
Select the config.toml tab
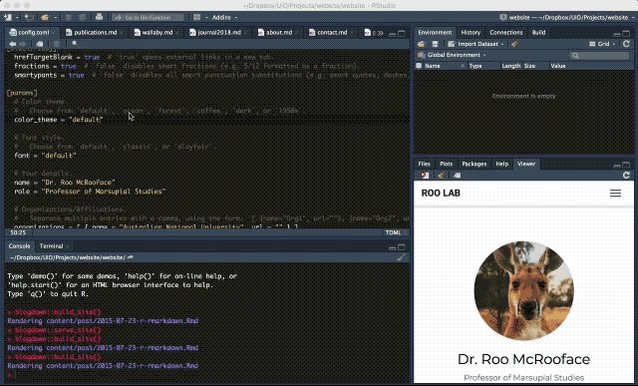[x=33, y=33]
